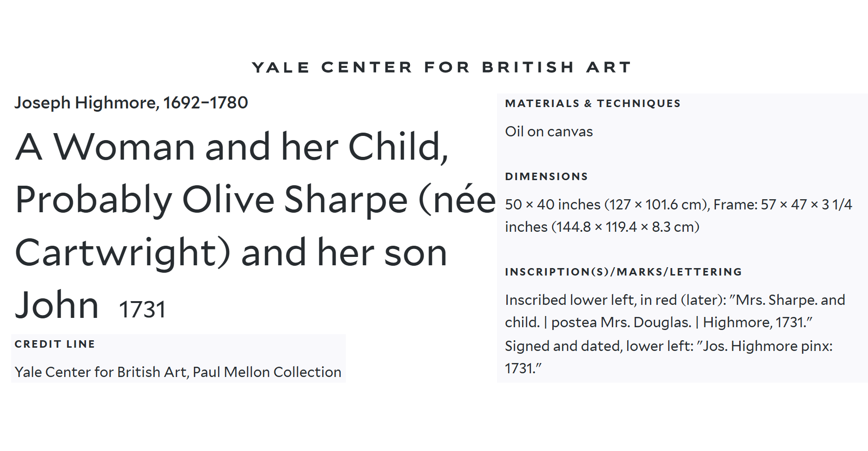Click the final '1731.' inscription line
868x451 pixels.
pos(523,369)
